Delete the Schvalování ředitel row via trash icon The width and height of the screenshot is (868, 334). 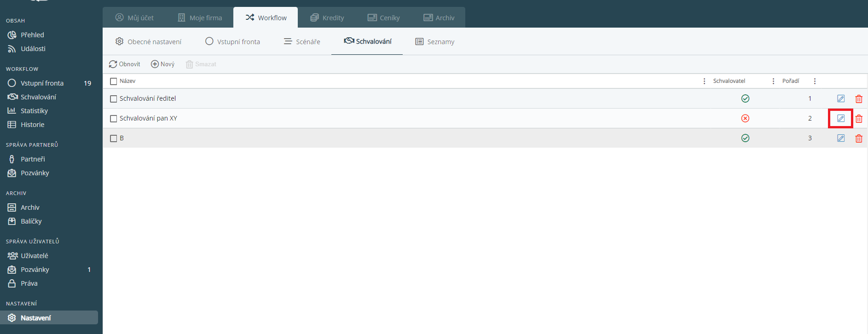(859, 99)
